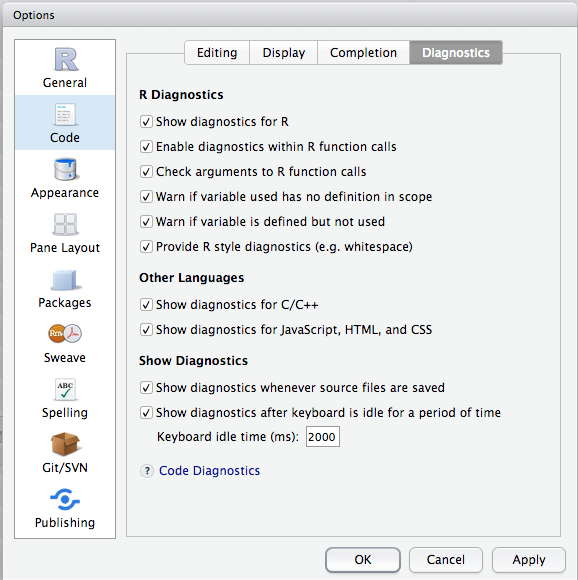Open the Appearance paint bucket section
The height and width of the screenshot is (580, 578).
(65, 178)
